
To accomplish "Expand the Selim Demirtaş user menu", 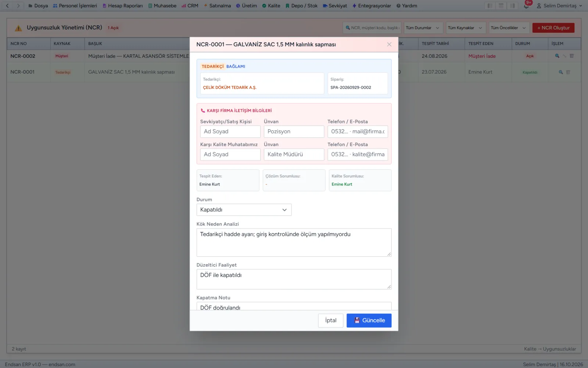I will point(559,6).
